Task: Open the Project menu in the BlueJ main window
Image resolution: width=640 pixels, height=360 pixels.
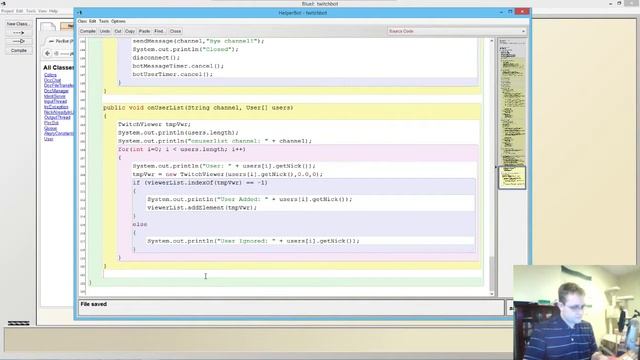Action: (7, 11)
